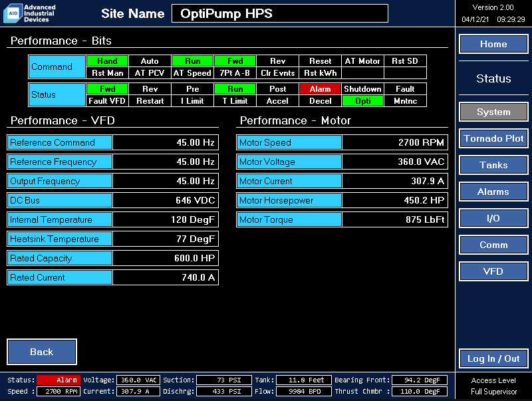Open the Comm page

[493, 245]
